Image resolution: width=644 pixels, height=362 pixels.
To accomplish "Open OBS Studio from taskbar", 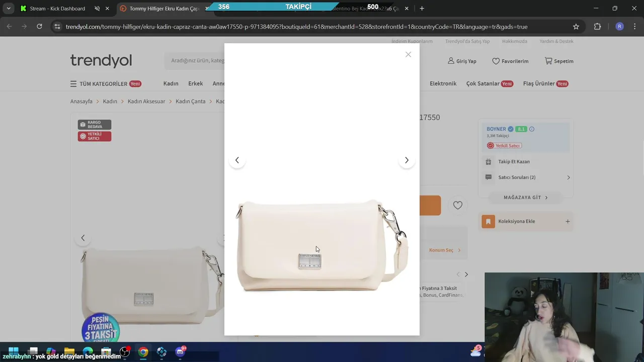I will pos(125,351).
